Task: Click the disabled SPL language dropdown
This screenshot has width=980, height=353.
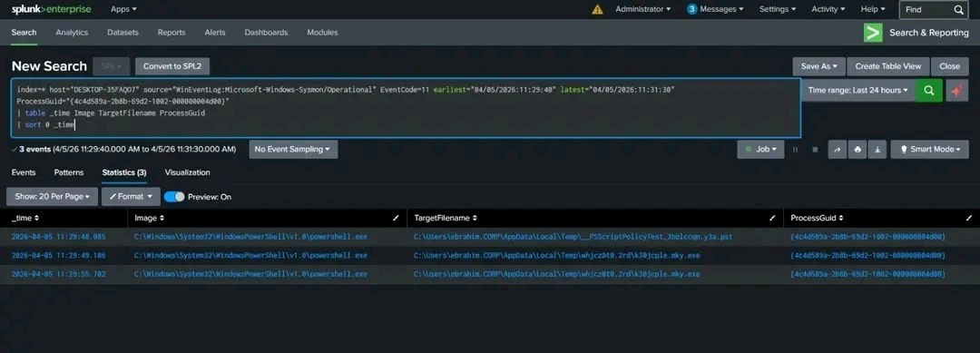Action: click(x=112, y=66)
